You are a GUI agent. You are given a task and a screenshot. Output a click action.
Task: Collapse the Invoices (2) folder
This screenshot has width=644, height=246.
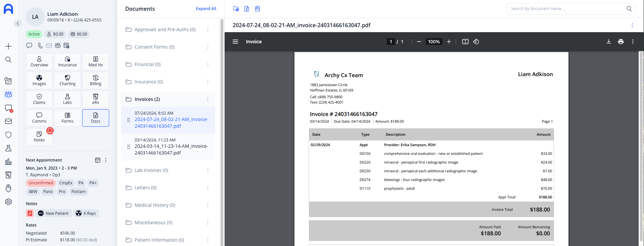coord(147,99)
